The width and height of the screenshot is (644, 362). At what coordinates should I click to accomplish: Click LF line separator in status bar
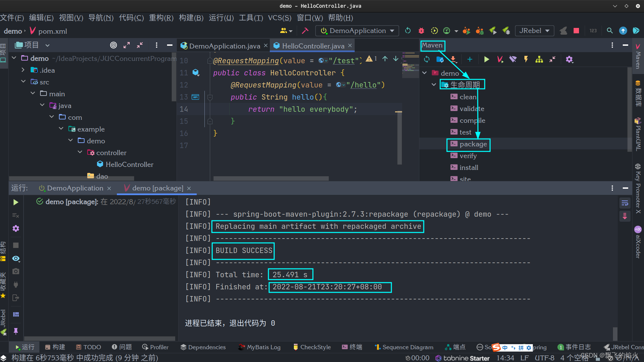click(524, 358)
